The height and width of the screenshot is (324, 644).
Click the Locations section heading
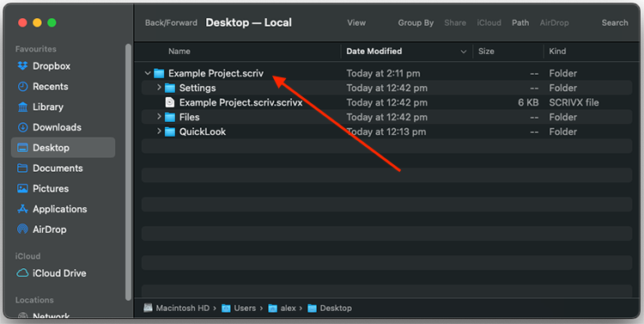click(34, 300)
